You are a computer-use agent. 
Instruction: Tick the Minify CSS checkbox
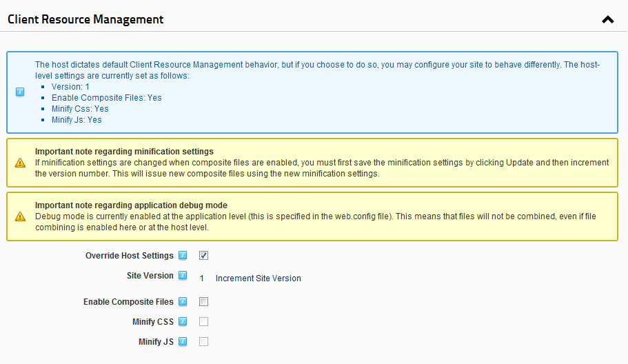[x=203, y=321]
